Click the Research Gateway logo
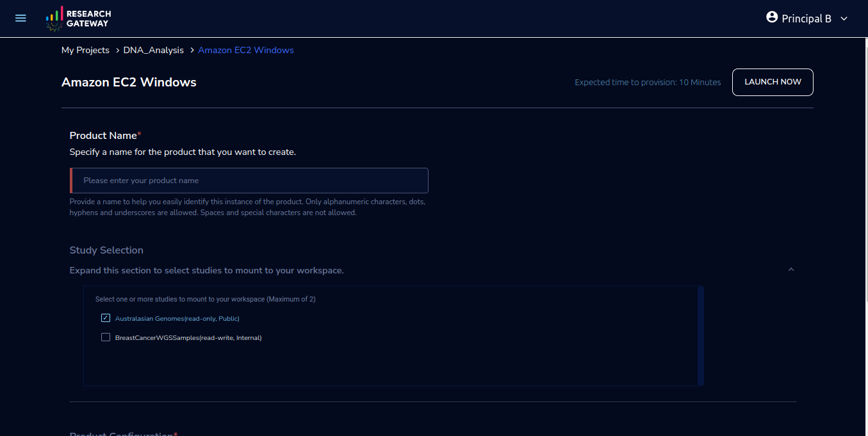 (78, 19)
